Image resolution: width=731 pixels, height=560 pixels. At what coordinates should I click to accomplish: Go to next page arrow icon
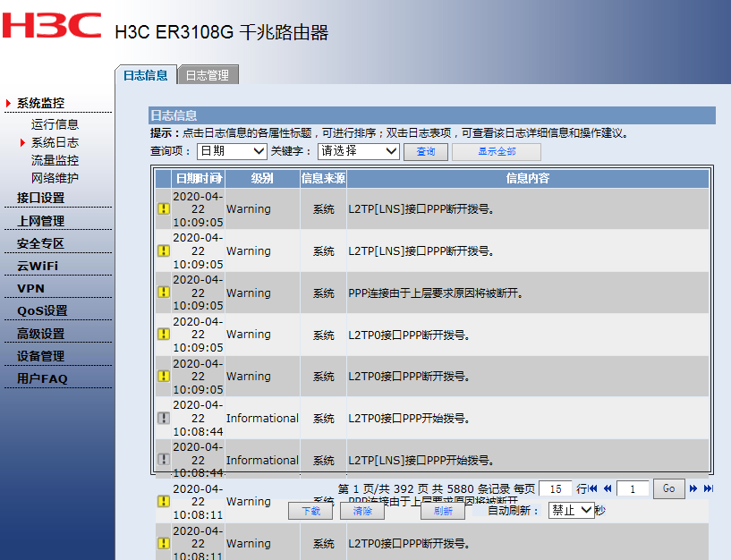(x=693, y=488)
